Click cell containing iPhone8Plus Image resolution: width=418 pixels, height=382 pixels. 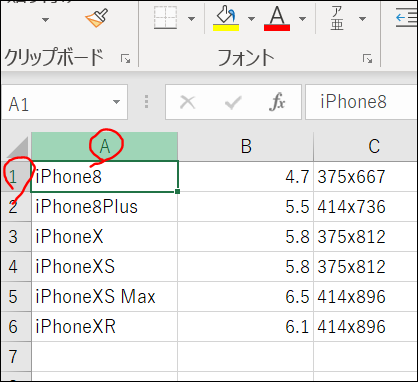[x=104, y=207]
